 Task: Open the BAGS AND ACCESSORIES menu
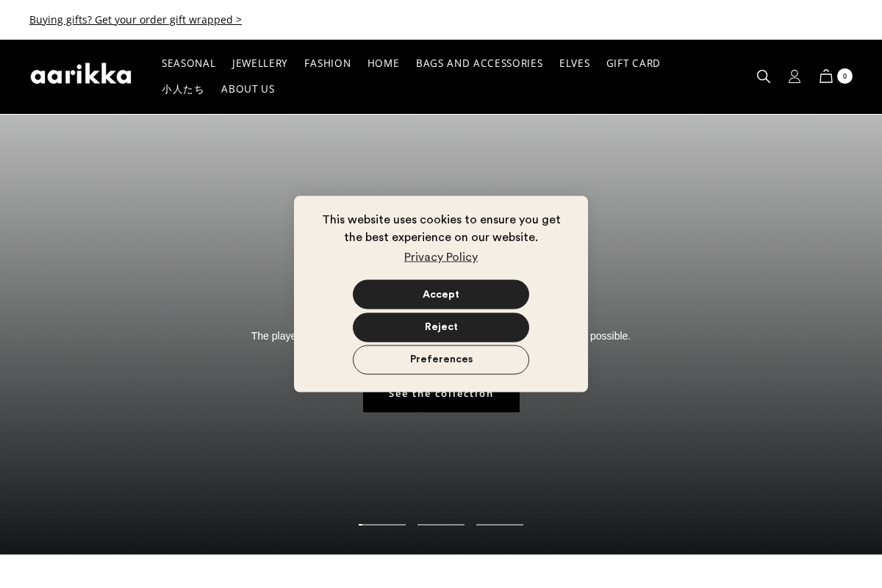(x=479, y=63)
